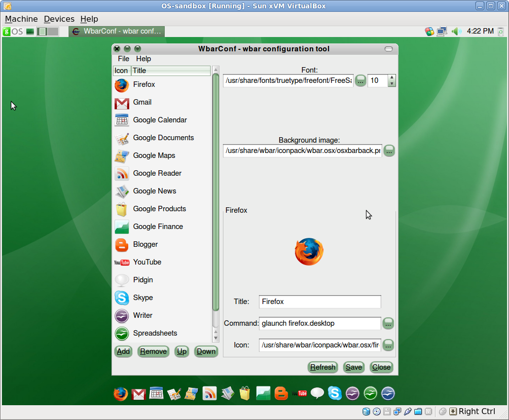Click the purple Writer icon in dock
The image size is (509, 420).
pyautogui.click(x=353, y=394)
